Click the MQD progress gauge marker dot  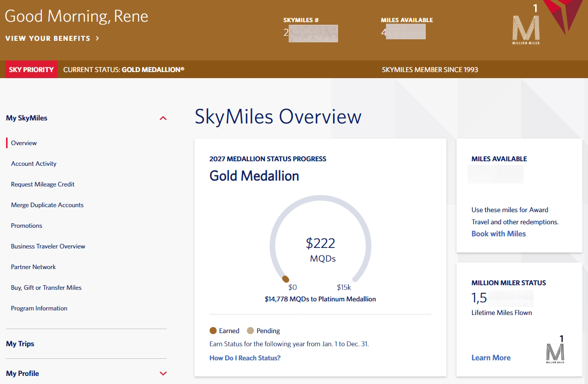[286, 279]
